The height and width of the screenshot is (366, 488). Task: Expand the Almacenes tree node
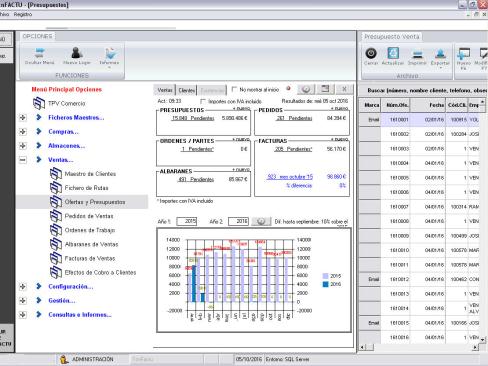[x=23, y=146]
